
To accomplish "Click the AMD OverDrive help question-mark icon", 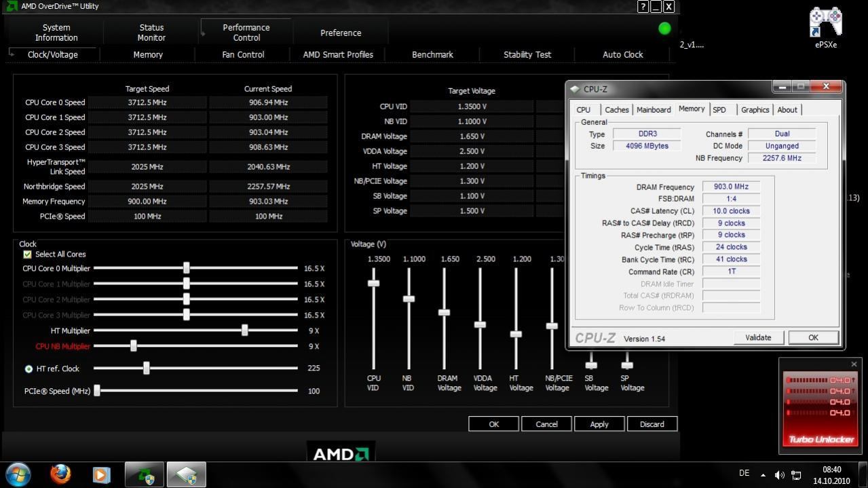I will click(643, 7).
